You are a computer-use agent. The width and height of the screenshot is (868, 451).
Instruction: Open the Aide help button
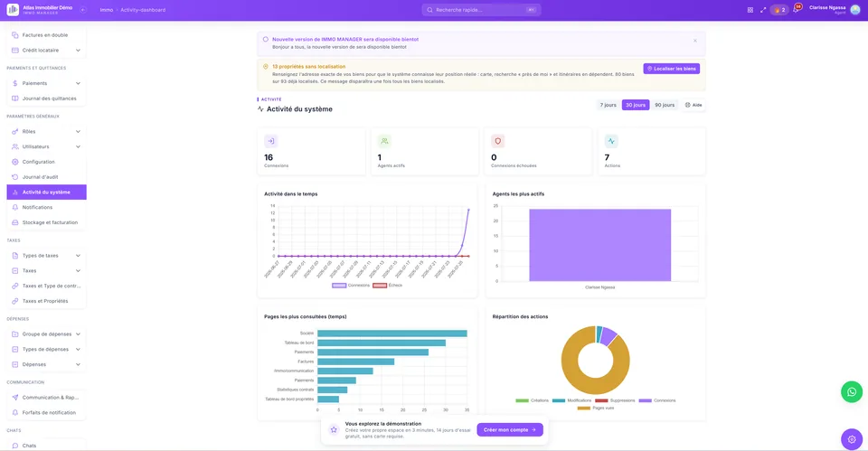(x=693, y=105)
